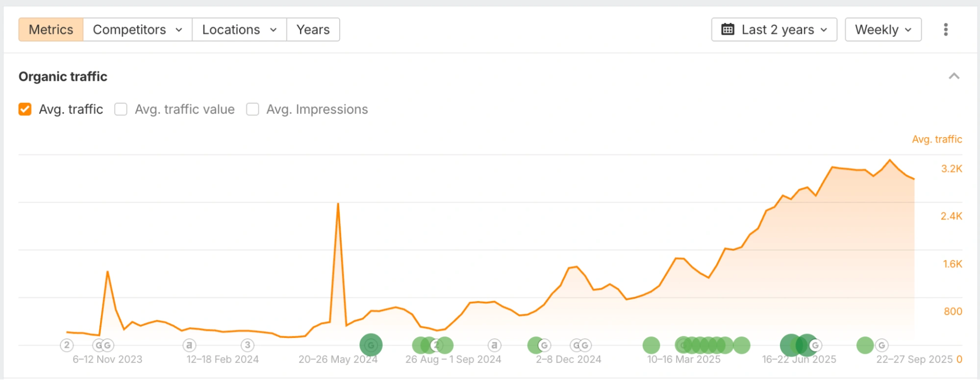Switch to the Years tab
This screenshot has height=380, width=980.
(313, 29)
